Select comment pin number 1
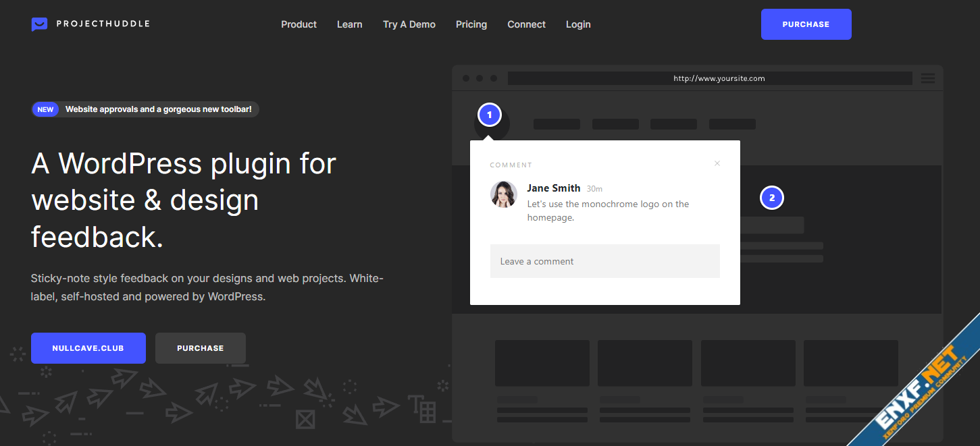The width and height of the screenshot is (980, 446). [489, 115]
